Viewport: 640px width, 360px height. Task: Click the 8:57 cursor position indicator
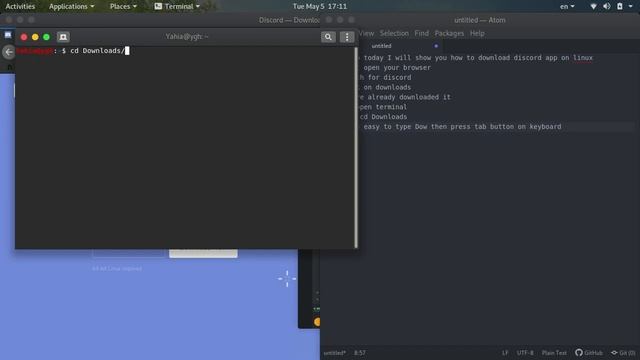pos(360,353)
